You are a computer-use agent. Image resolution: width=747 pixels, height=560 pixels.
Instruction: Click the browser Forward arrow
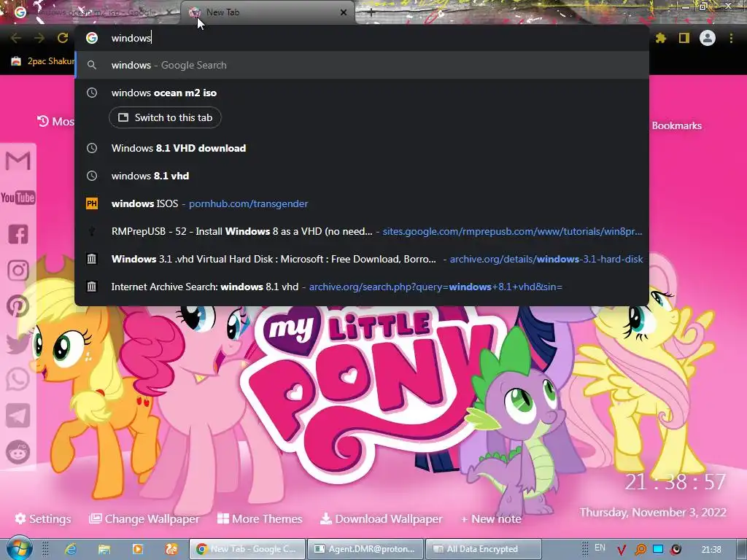(x=39, y=38)
